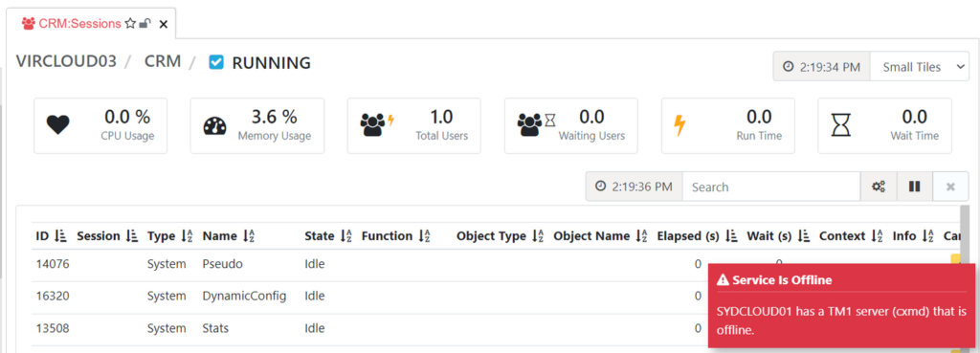This screenshot has width=980, height=353.
Task: Sort by Session column
Action: point(107,236)
